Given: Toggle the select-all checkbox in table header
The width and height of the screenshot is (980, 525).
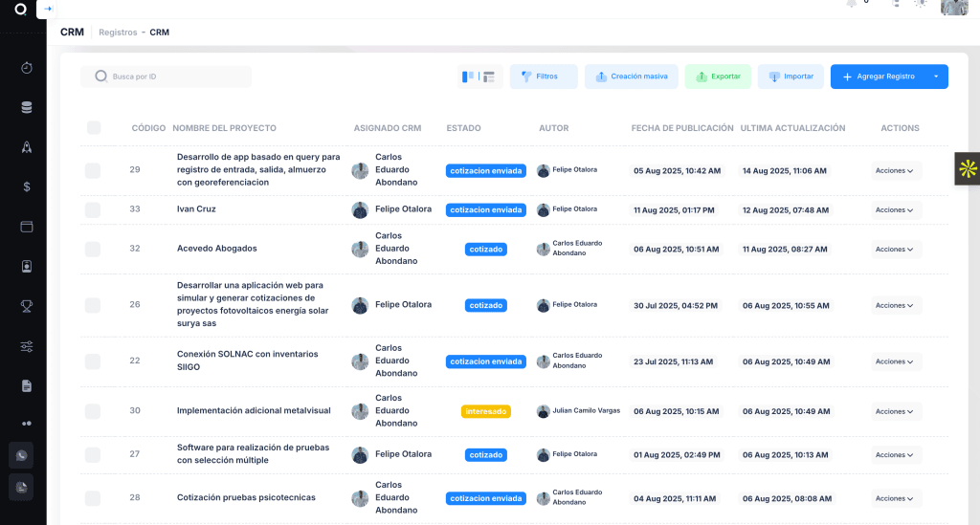Looking at the screenshot, I should (94, 127).
